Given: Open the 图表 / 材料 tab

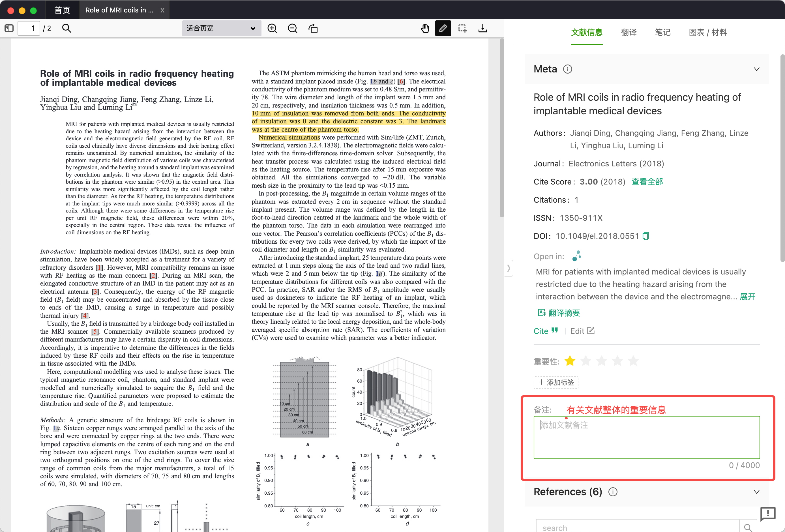Looking at the screenshot, I should 708,33.
